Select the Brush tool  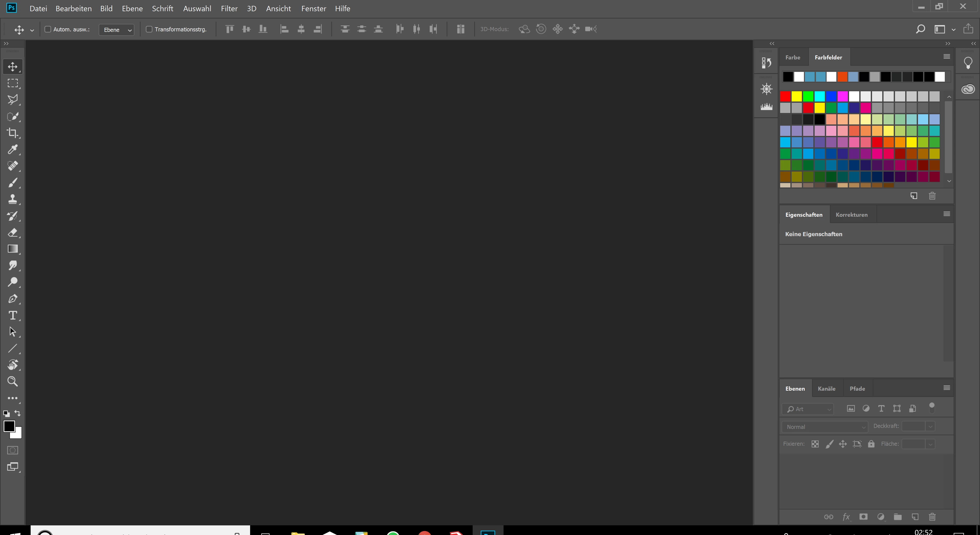(x=13, y=183)
